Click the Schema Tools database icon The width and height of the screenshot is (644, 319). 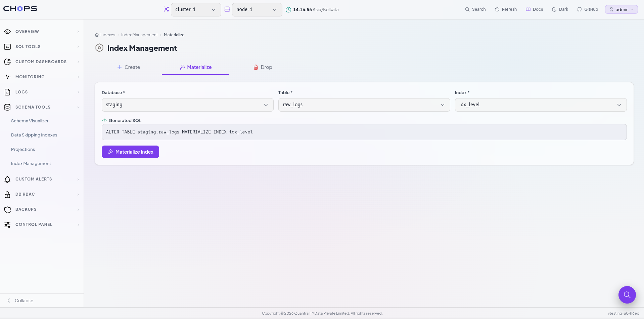[7, 107]
